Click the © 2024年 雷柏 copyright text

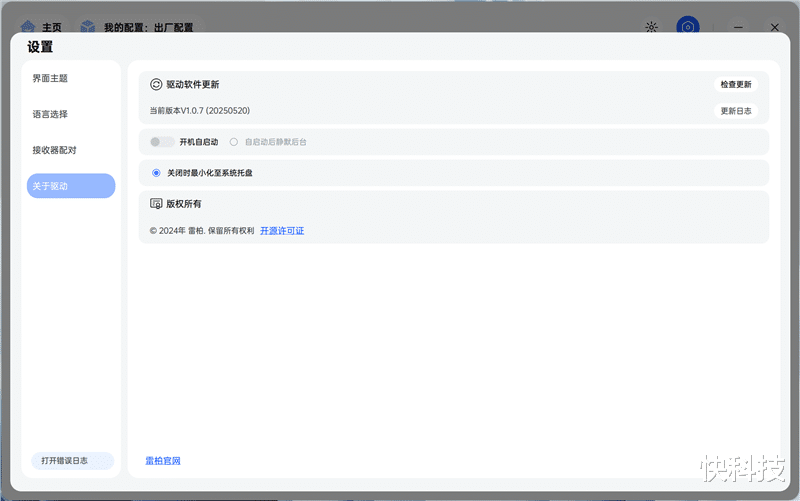coord(202,231)
